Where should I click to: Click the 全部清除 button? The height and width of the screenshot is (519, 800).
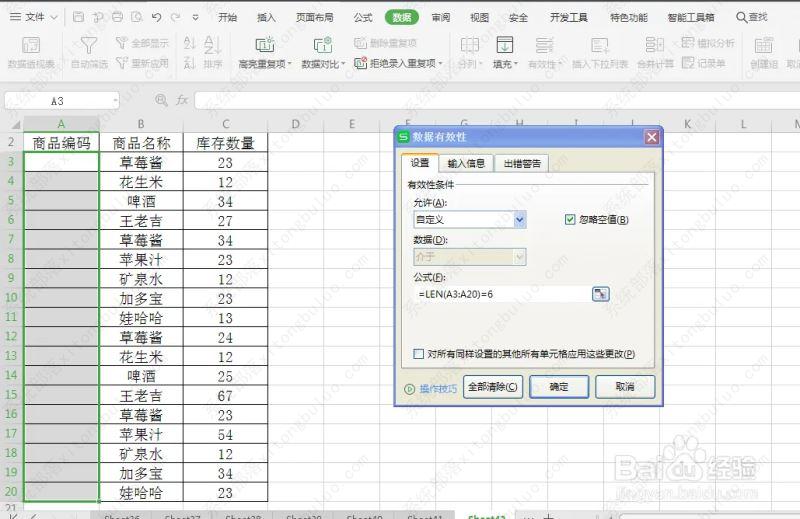pos(492,387)
